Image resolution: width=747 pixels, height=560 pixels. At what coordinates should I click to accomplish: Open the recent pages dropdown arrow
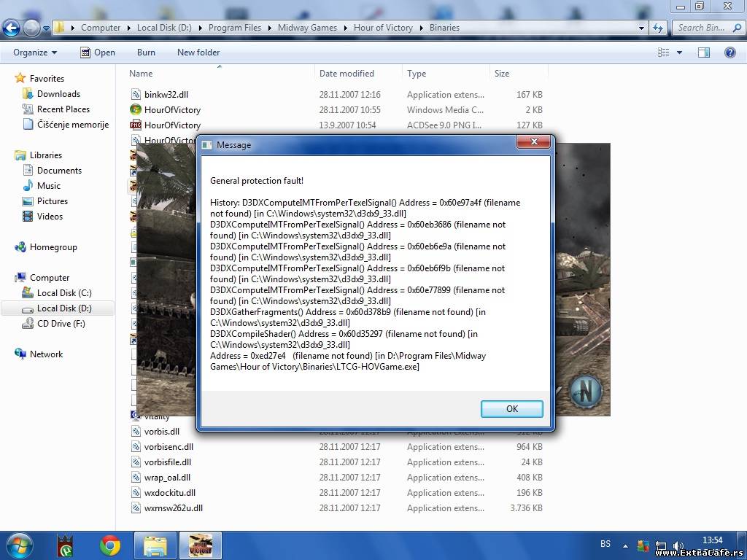(46, 28)
